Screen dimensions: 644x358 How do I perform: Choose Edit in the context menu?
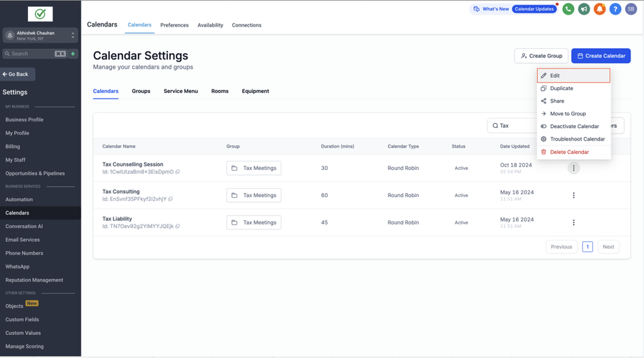pos(573,76)
